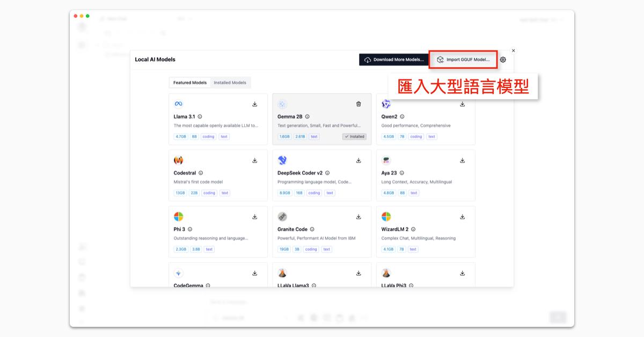Click the 4.5GB tag on Qwen2
This screenshot has height=337, width=644.
[389, 137]
